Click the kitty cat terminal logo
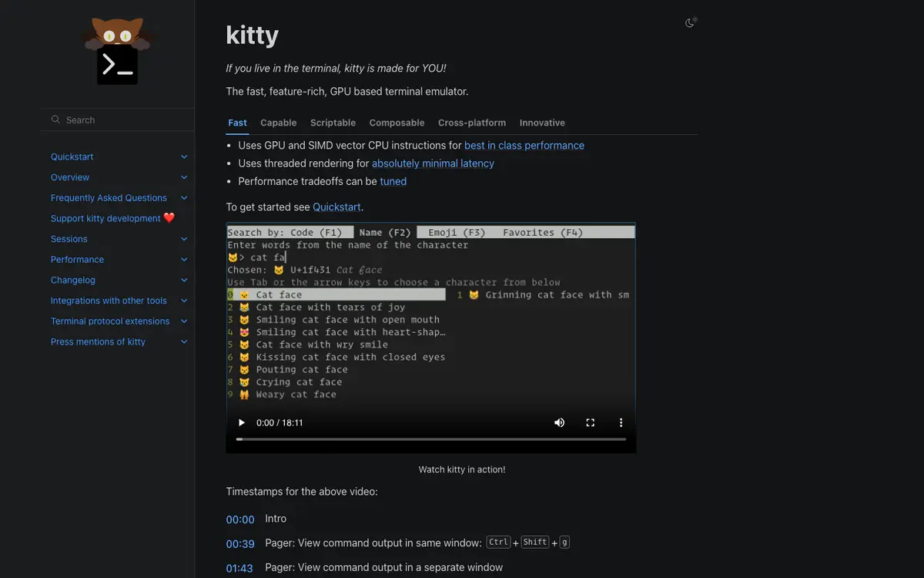The width and height of the screenshot is (924, 578). click(x=117, y=51)
